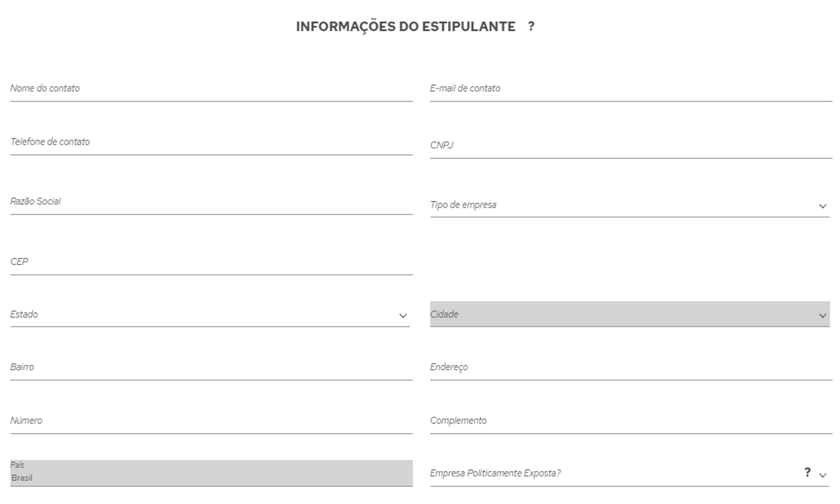Focus the Razão Social text field
The height and width of the screenshot is (504, 840).
211,202
